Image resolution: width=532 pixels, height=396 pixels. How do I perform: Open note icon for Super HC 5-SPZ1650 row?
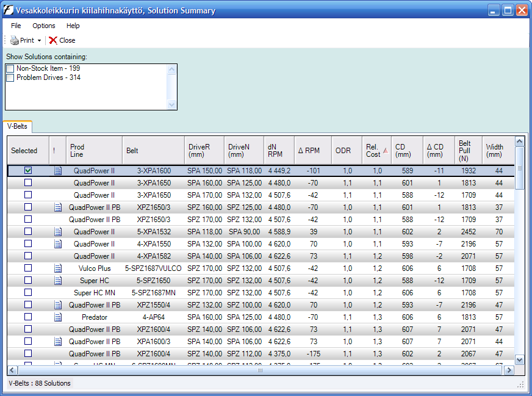pos(58,281)
